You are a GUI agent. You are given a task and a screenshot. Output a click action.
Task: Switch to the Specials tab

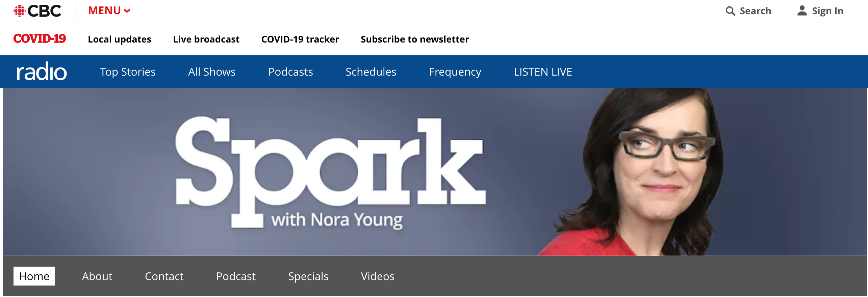(x=308, y=276)
